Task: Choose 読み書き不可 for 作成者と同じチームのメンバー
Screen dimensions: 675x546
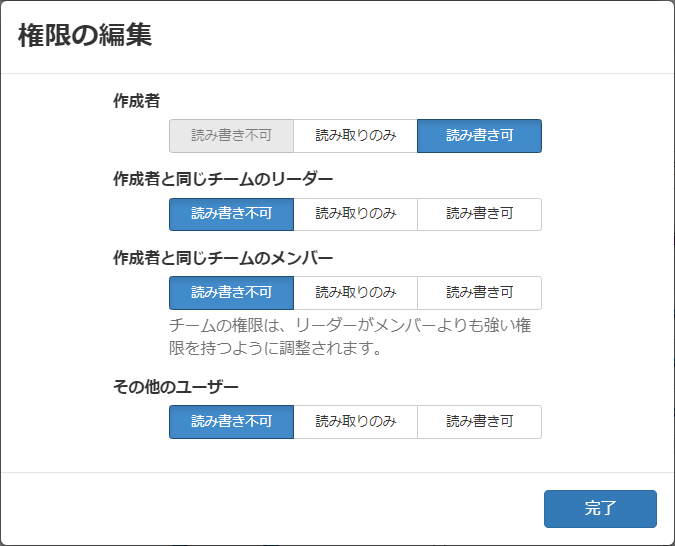Action: tap(231, 293)
